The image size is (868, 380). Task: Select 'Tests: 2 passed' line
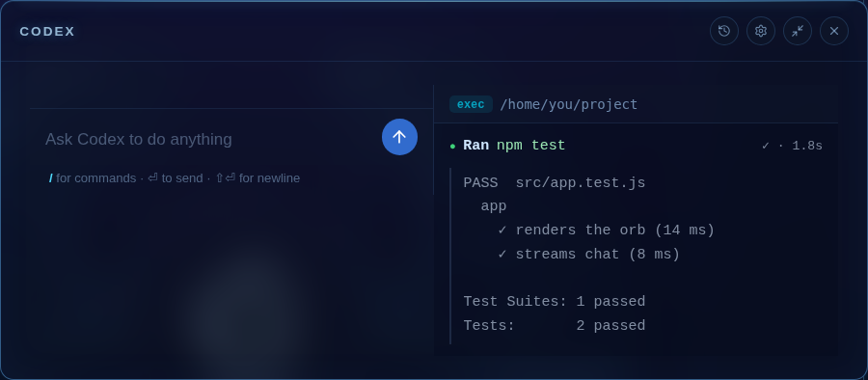point(555,325)
